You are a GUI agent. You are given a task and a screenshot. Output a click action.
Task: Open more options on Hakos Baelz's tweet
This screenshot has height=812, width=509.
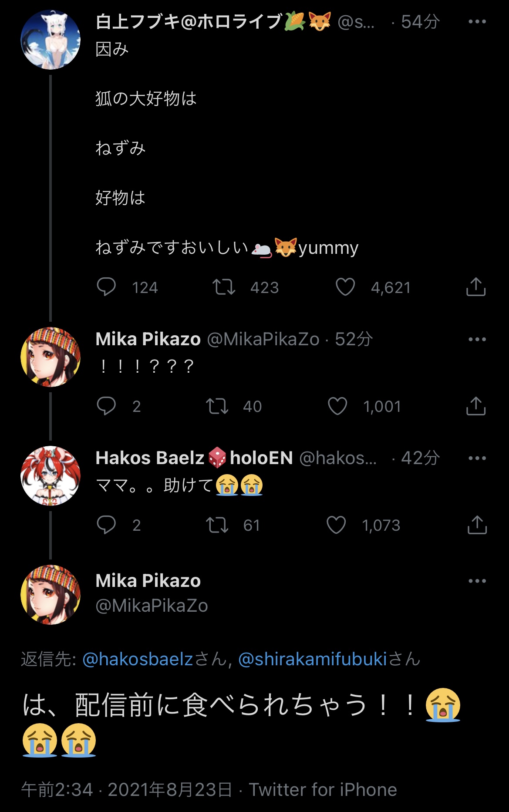click(477, 458)
